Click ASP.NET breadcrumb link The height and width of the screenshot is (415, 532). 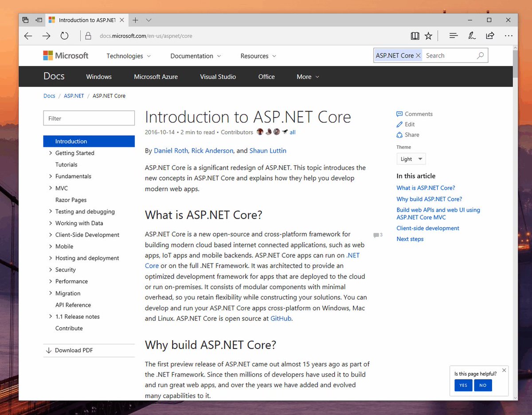(x=74, y=96)
